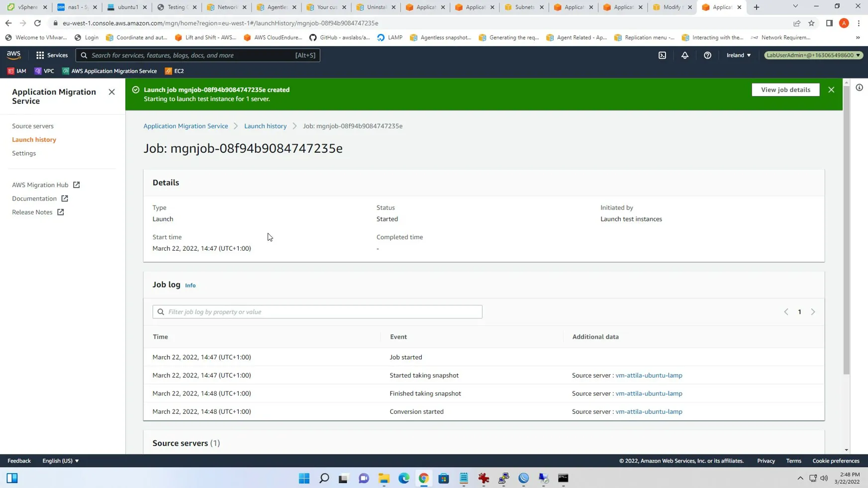Open the Application Migration Service breadcrumb
Image resolution: width=868 pixels, height=488 pixels.
pyautogui.click(x=186, y=126)
